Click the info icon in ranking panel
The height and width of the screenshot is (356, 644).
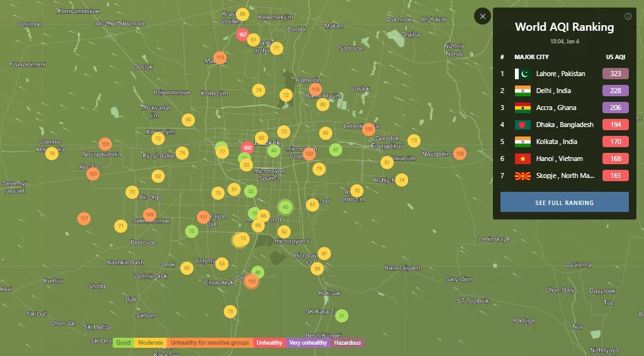click(x=628, y=16)
